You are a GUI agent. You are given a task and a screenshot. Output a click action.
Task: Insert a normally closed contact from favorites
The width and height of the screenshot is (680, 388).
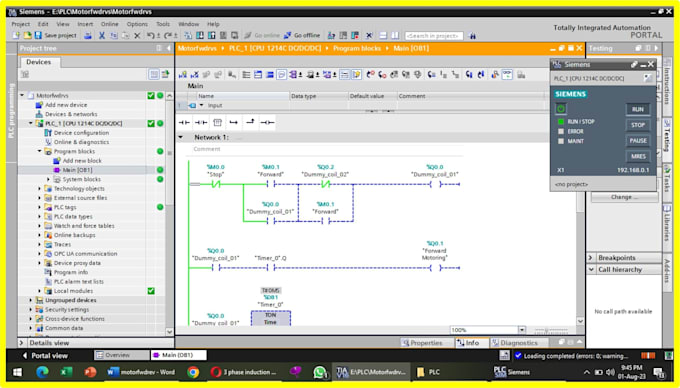(201, 123)
